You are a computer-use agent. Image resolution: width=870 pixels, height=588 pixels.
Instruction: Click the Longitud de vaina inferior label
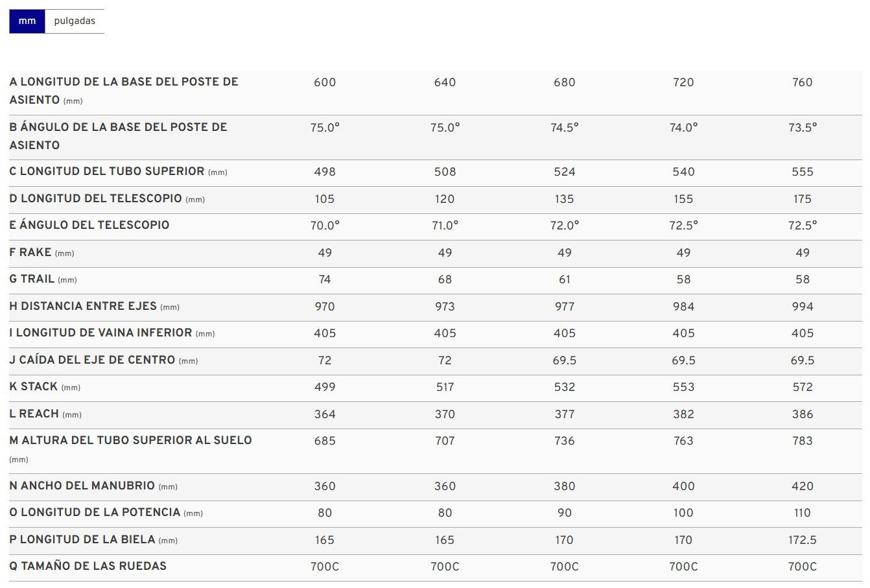pos(112,333)
